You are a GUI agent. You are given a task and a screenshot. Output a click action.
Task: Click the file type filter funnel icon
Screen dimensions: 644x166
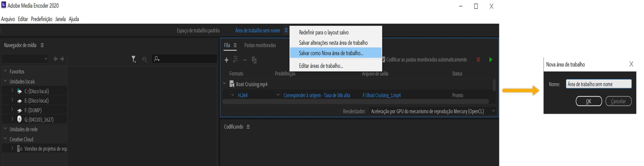133,59
